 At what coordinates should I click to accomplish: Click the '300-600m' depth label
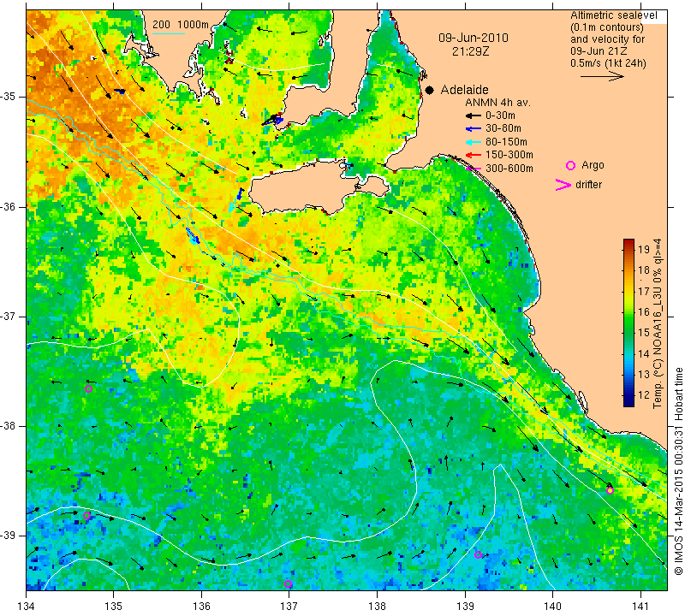tap(509, 168)
